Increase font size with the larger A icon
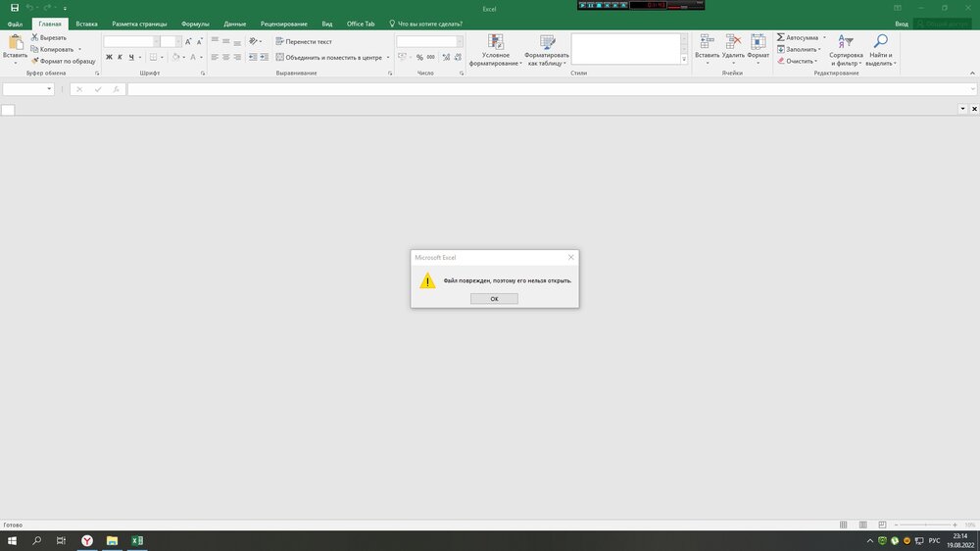 [x=188, y=41]
